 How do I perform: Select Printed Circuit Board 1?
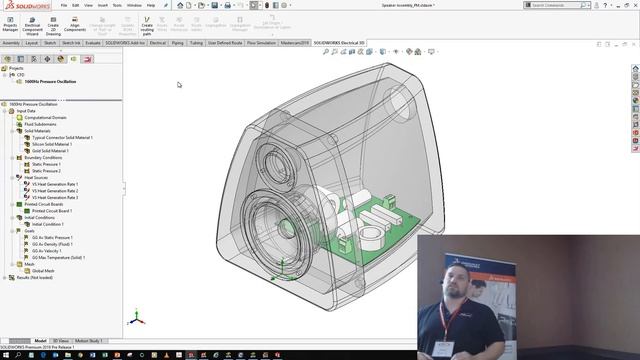[52, 211]
